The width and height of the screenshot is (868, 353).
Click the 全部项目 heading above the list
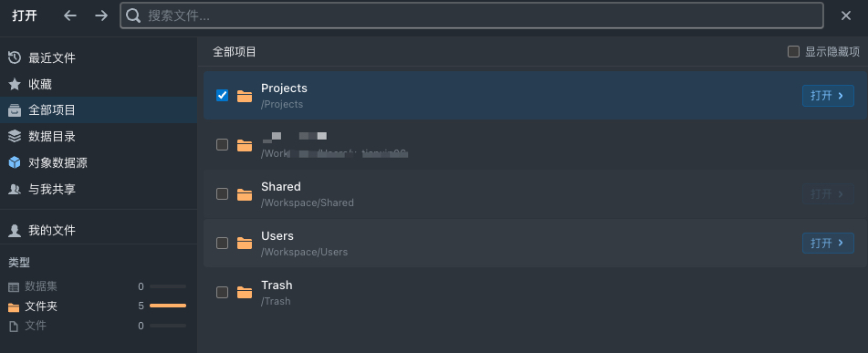(x=235, y=52)
